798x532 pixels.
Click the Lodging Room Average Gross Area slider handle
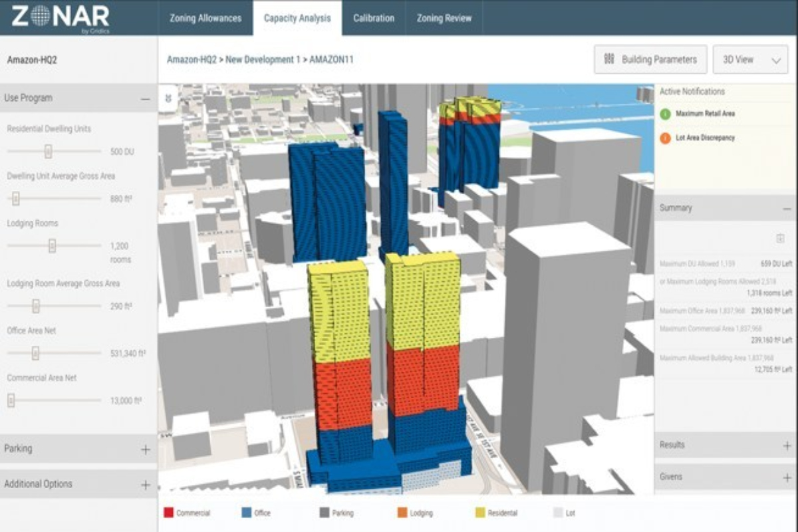click(x=36, y=306)
